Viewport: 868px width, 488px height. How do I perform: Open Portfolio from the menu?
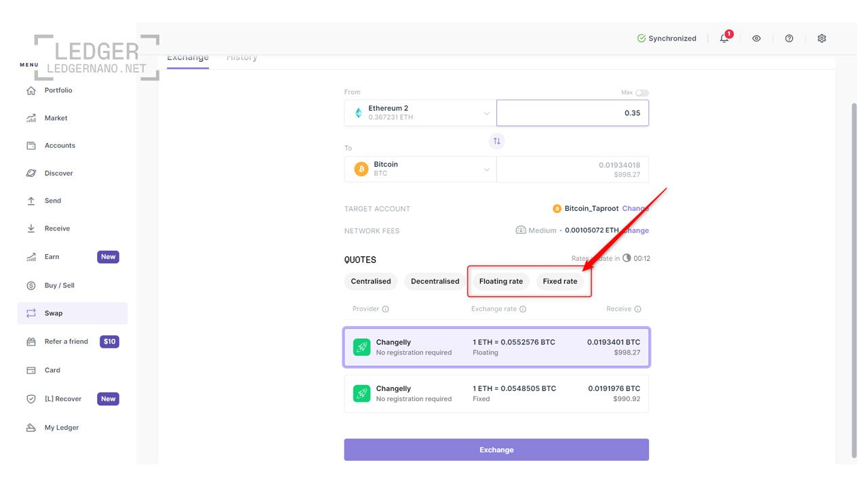[x=58, y=90]
